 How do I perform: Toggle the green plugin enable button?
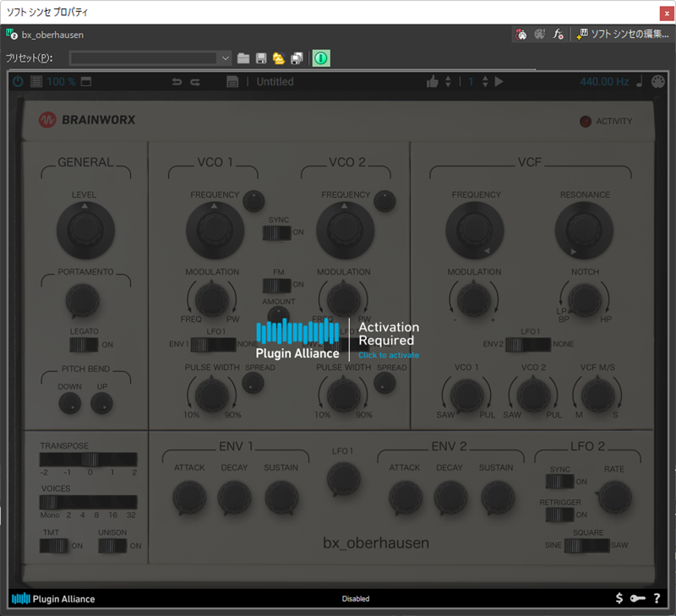click(x=321, y=58)
